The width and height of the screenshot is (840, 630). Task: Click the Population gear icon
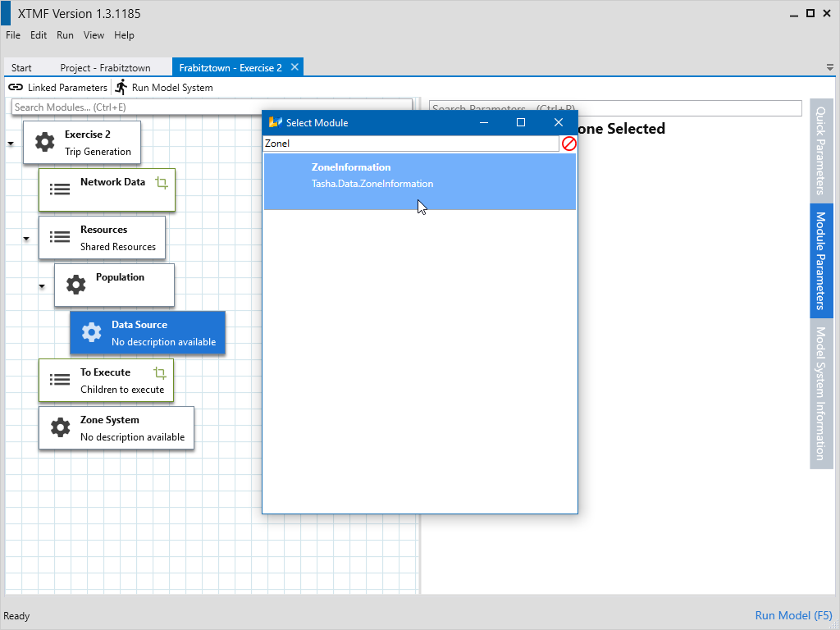click(x=75, y=285)
